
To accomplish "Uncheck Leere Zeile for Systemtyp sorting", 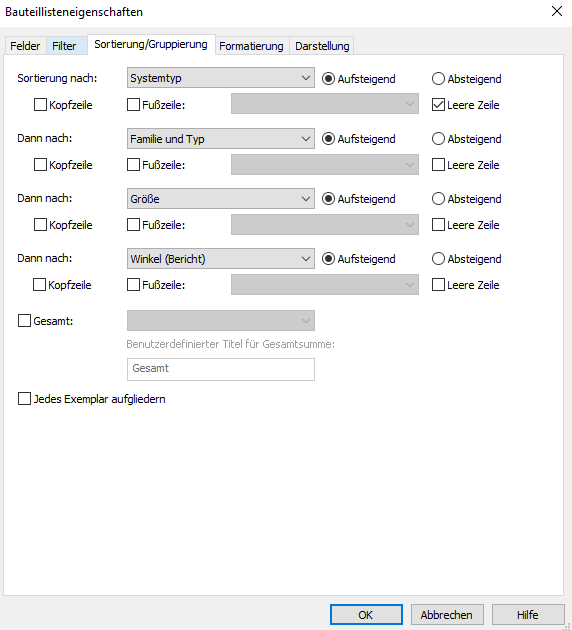I will tap(438, 105).
